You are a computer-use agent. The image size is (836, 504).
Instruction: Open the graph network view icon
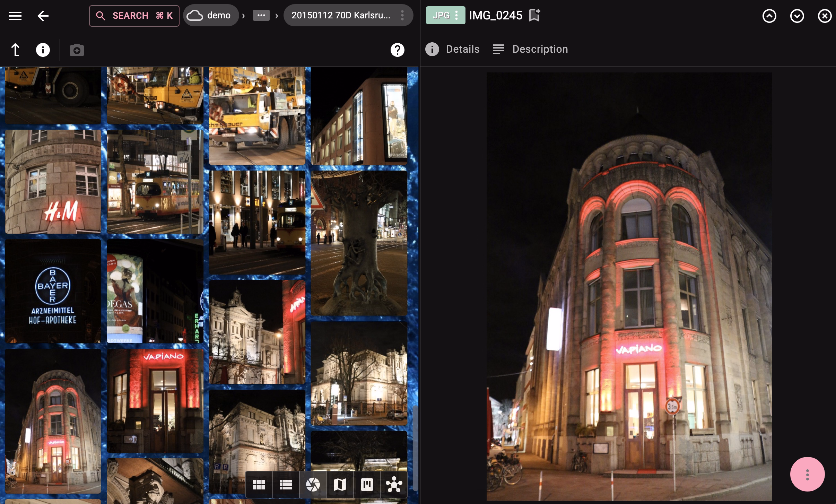coord(394,484)
